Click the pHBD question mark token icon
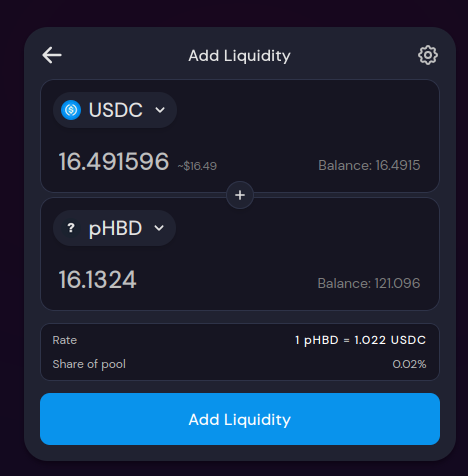 (71, 228)
